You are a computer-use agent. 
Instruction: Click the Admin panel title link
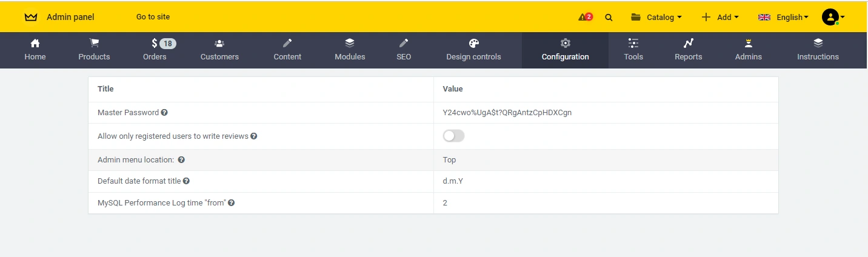point(70,17)
